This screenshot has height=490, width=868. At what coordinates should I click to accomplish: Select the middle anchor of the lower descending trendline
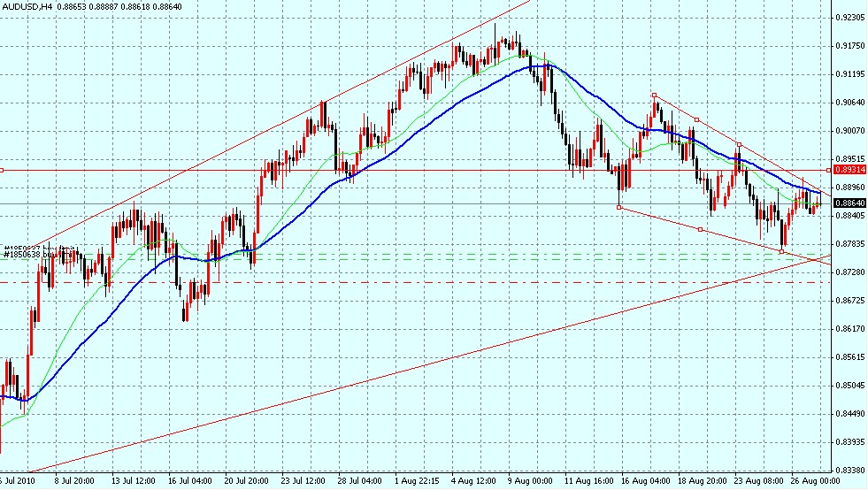[700, 229]
